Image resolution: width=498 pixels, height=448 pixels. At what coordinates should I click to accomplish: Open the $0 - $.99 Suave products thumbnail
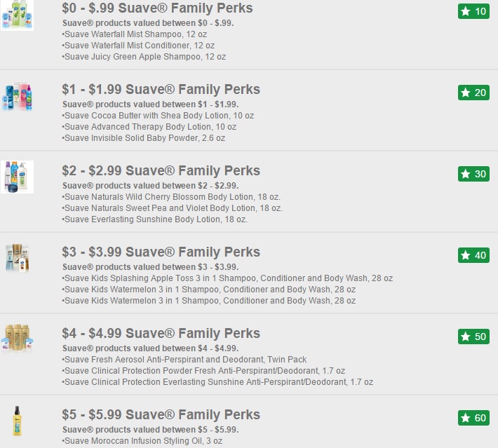pos(17,15)
